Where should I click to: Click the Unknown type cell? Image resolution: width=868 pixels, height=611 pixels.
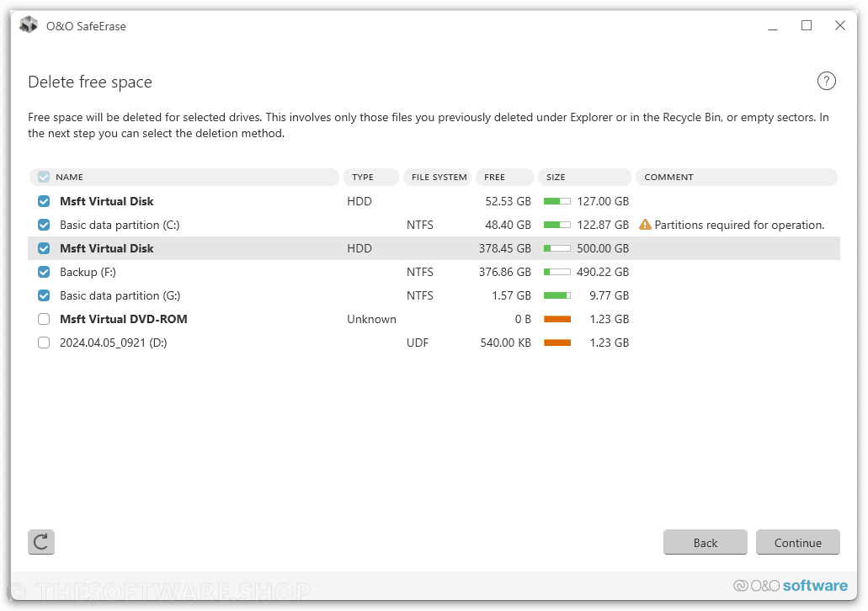(371, 319)
